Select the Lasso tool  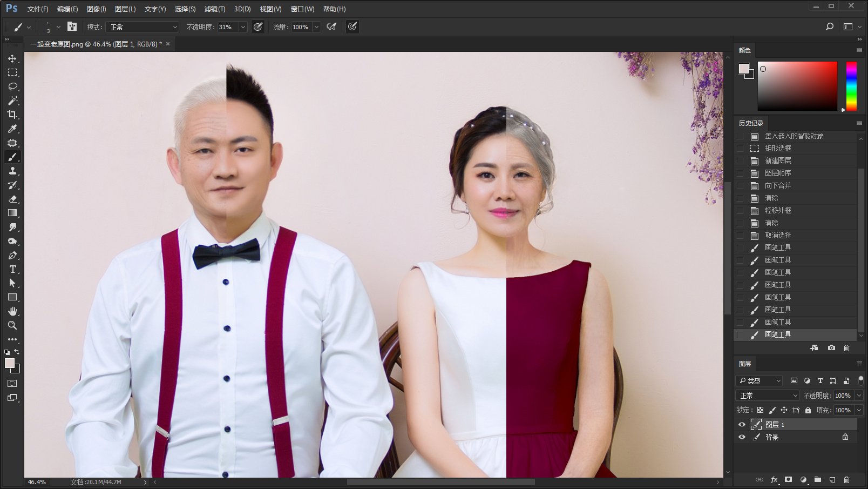[12, 86]
